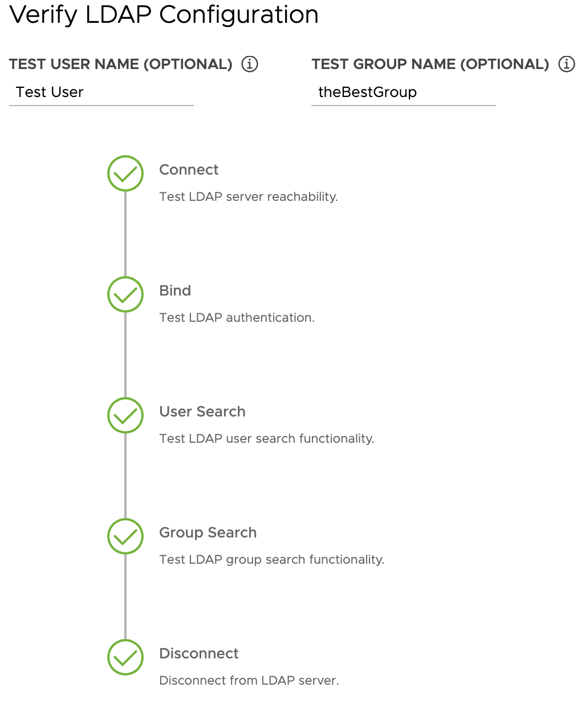Screen dimensions: 585x728
Task: Open the Test User Name info tooltip icon
Action: [249, 64]
